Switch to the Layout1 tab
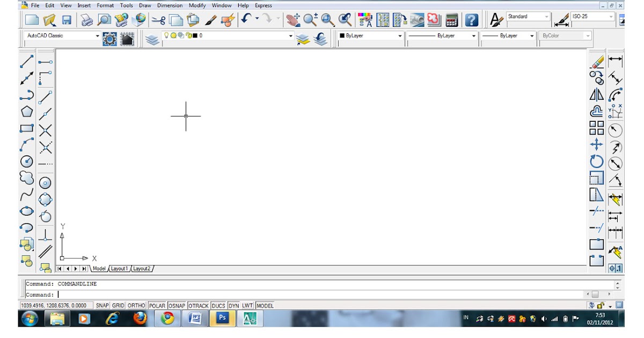The height and width of the screenshot is (338, 644). click(119, 268)
